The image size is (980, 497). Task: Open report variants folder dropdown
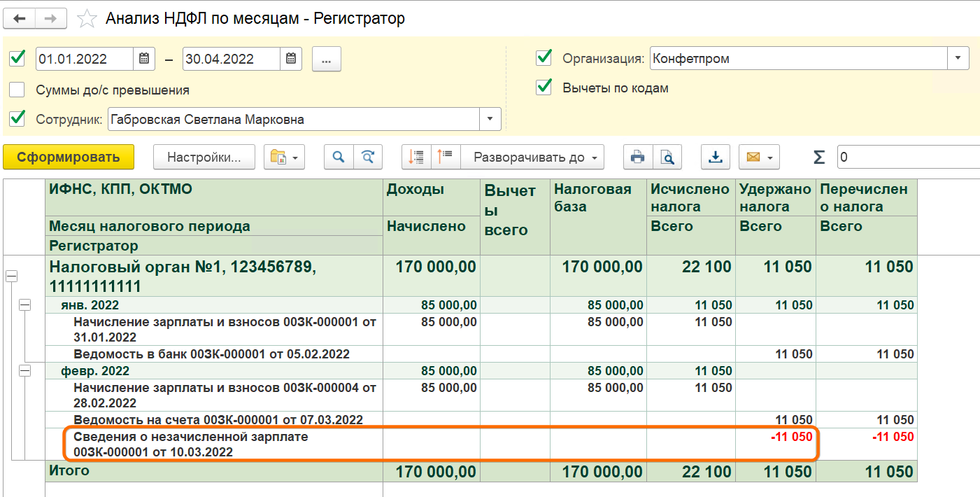284,157
